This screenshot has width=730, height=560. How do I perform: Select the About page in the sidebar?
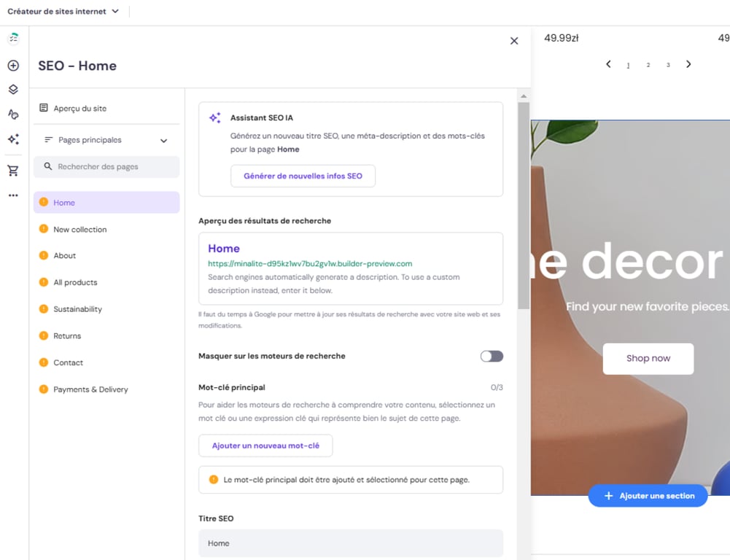[67, 255]
